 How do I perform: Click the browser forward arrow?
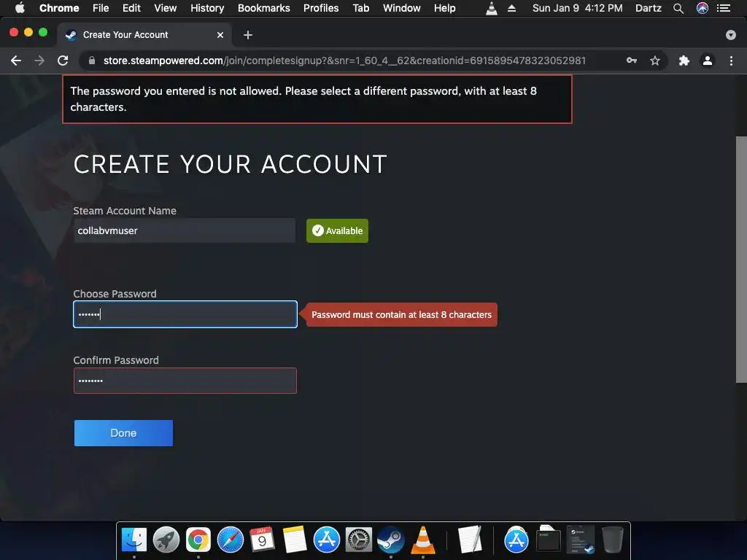tap(39, 61)
